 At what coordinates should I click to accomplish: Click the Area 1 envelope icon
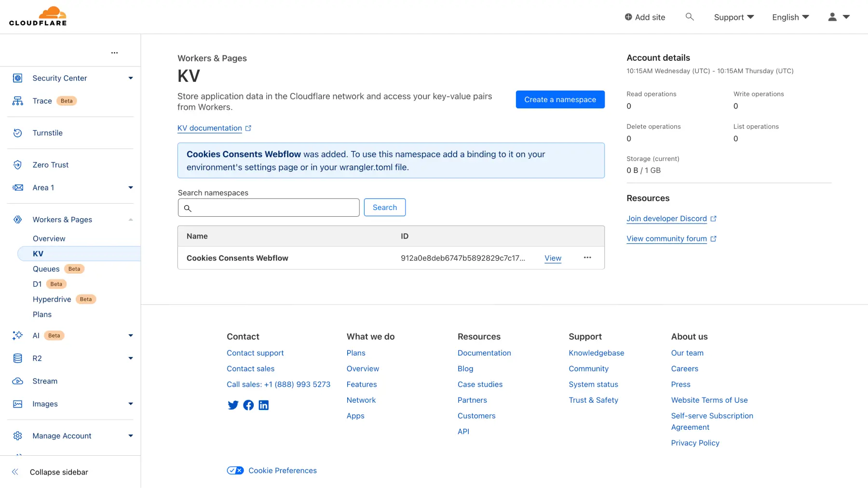[18, 187]
